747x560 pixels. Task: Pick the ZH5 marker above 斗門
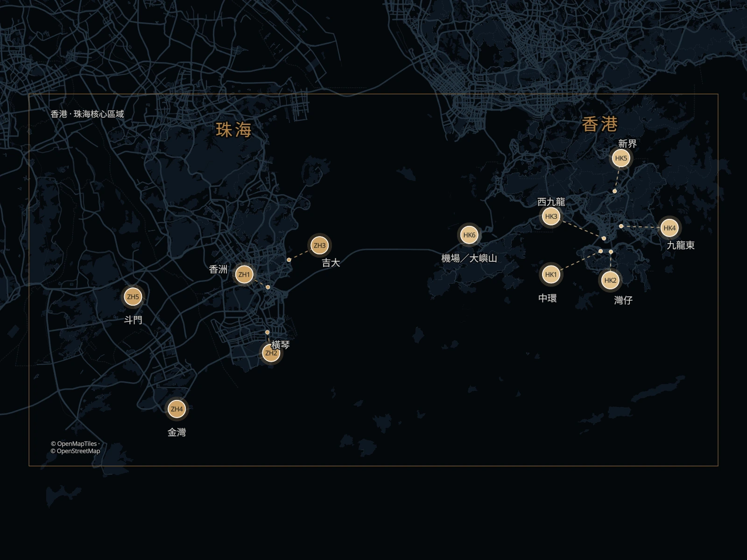[x=133, y=297]
